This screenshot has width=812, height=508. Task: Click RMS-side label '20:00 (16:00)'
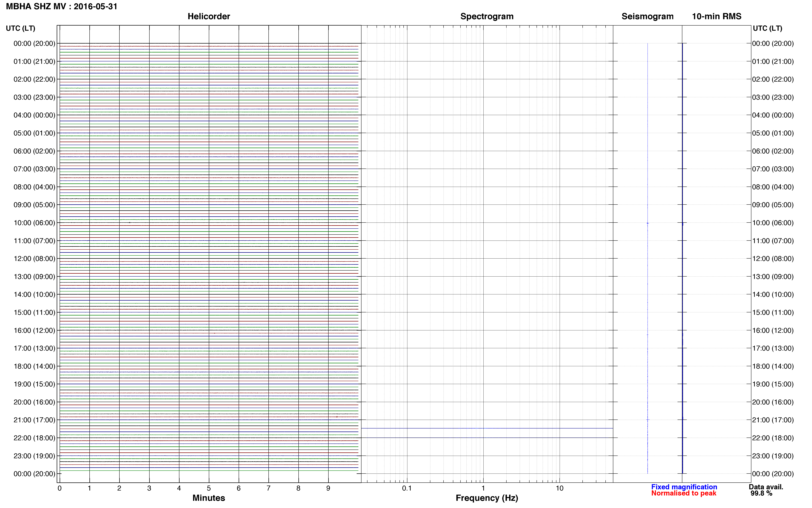pyautogui.click(x=773, y=402)
